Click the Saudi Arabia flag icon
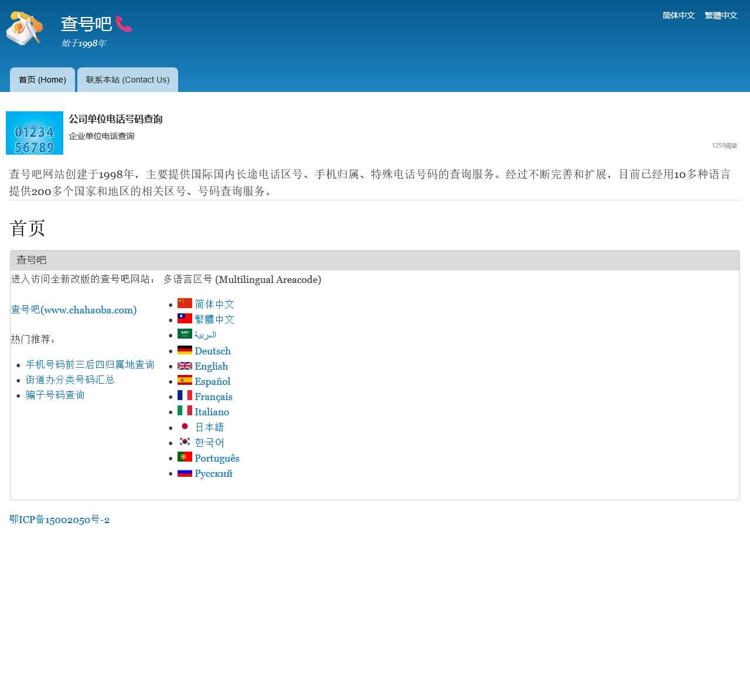 click(185, 334)
